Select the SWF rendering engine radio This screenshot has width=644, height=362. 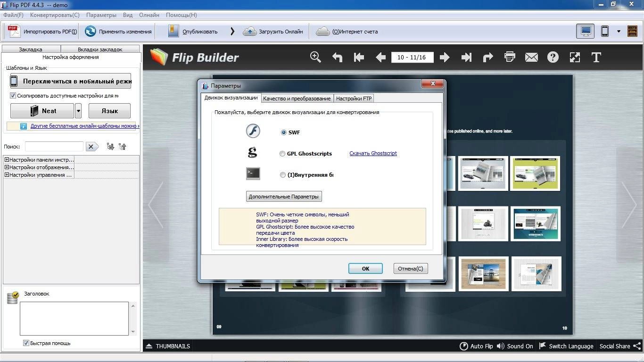pos(284,132)
